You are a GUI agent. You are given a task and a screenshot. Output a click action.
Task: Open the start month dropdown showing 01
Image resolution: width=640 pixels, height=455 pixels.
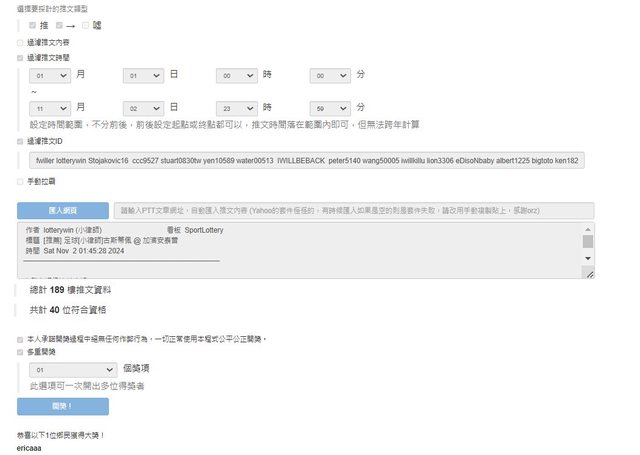point(50,75)
